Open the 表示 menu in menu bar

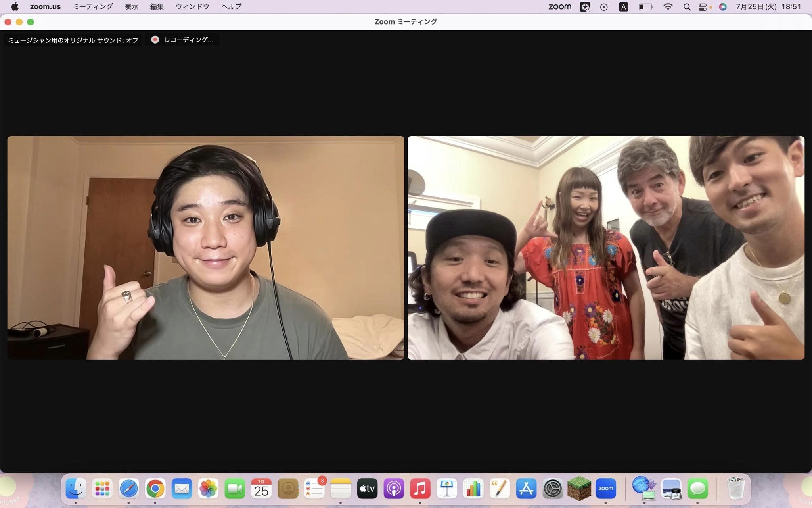pos(131,7)
